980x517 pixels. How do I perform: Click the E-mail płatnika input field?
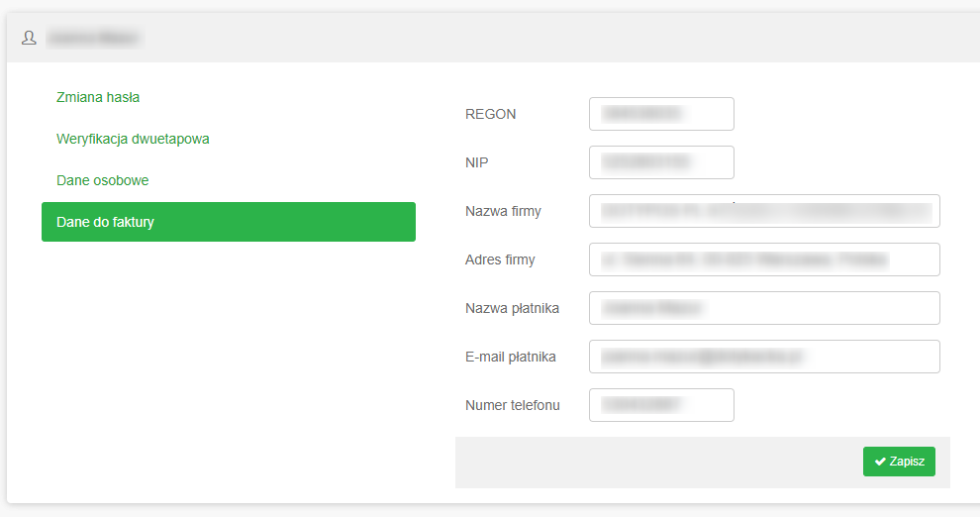pyautogui.click(x=764, y=357)
